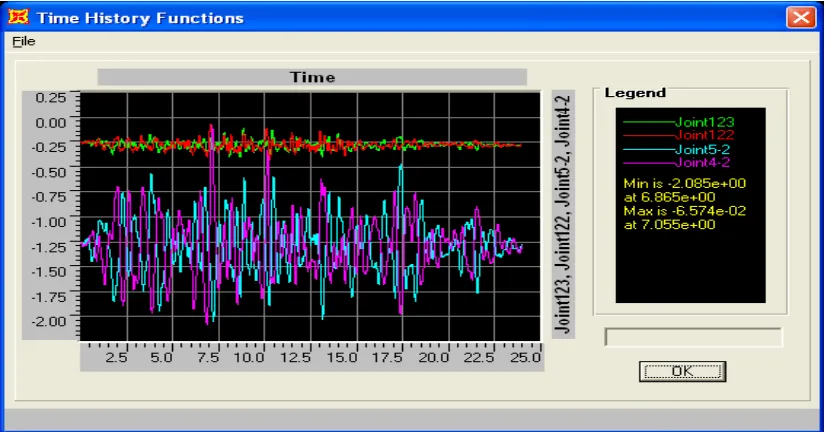Click the window title 'Time History Functions'

click(x=140, y=18)
